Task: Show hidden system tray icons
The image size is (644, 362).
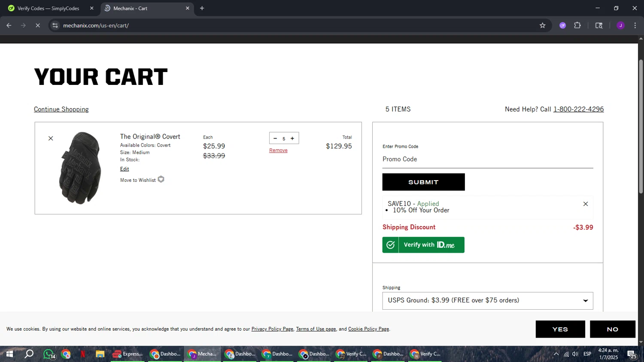Action: 556,354
